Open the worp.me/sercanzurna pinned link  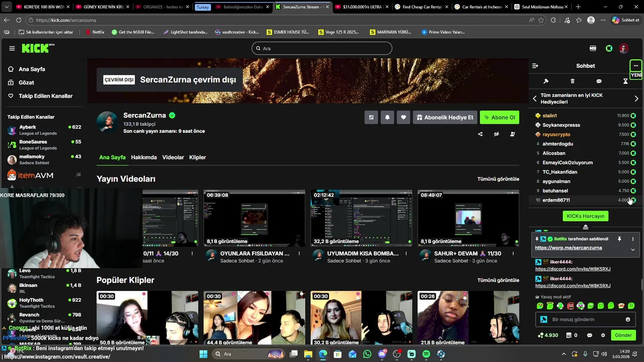(568, 248)
